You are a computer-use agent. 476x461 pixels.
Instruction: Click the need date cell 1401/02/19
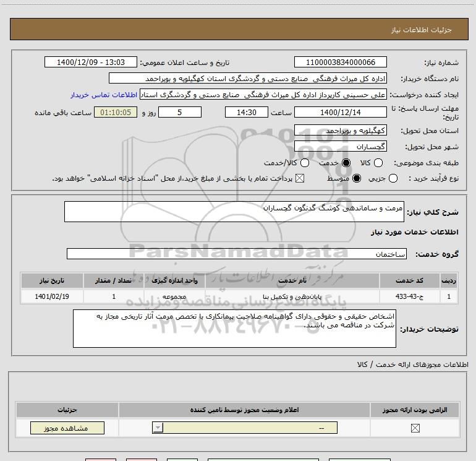(x=52, y=296)
